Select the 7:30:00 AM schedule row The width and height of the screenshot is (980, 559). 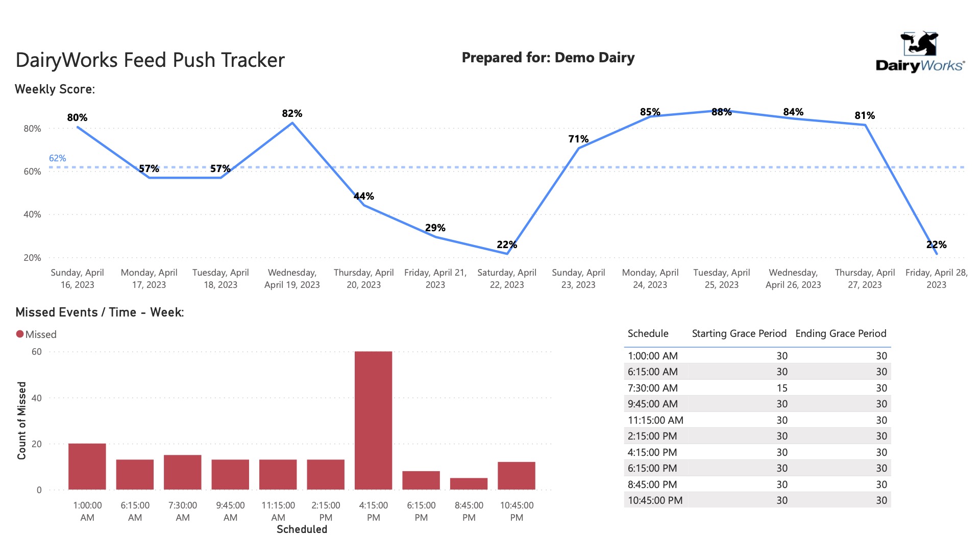(x=757, y=388)
